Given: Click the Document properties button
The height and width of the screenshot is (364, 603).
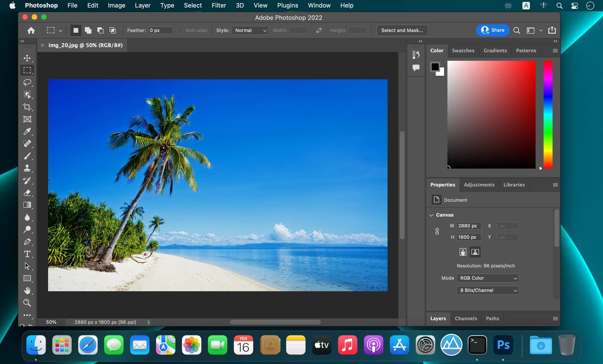Looking at the screenshot, I should pos(436,200).
